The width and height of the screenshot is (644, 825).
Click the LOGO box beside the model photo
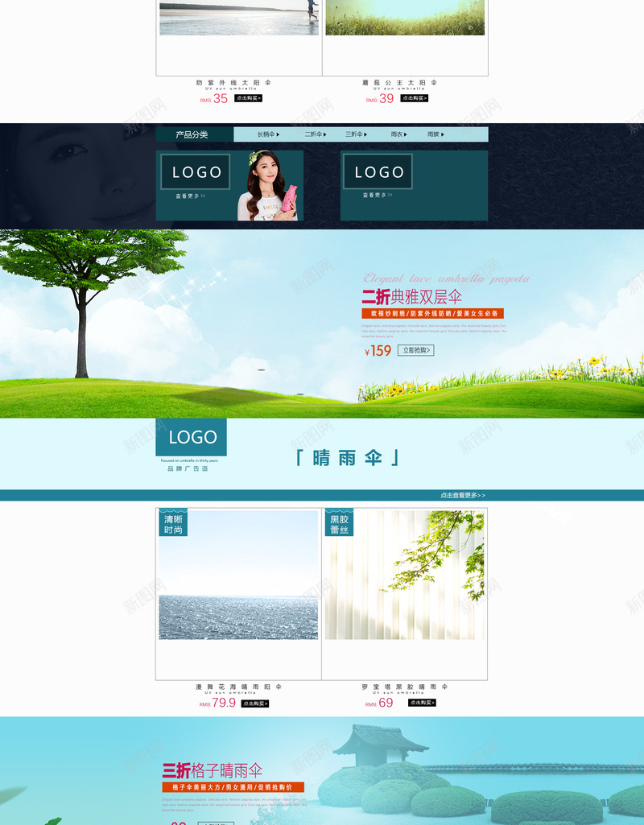pyautogui.click(x=195, y=172)
